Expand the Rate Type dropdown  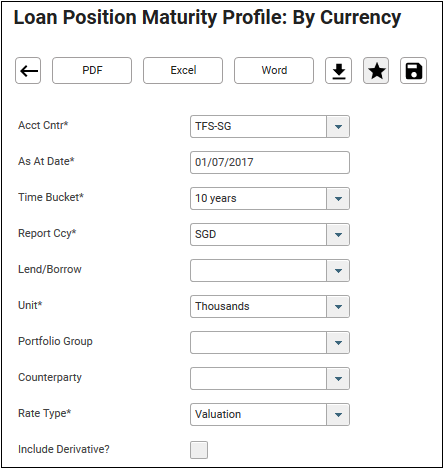tap(338, 415)
